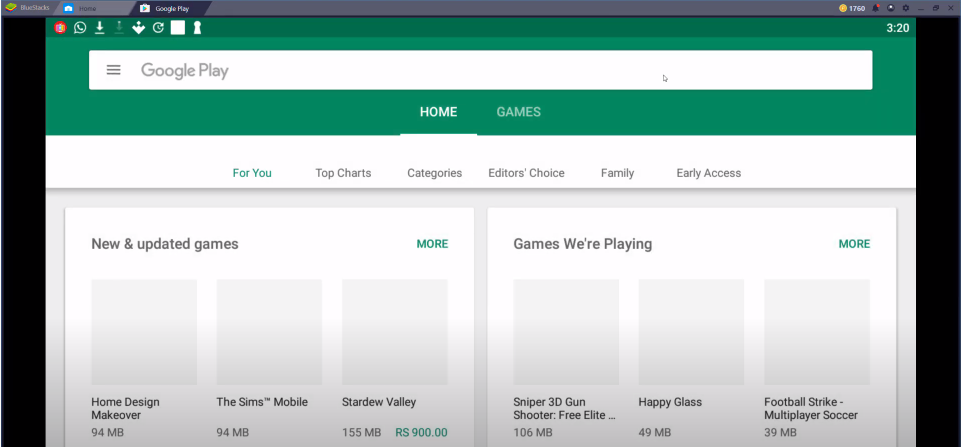
Task: Click the title text 'Happy Glass'
Action: click(670, 402)
